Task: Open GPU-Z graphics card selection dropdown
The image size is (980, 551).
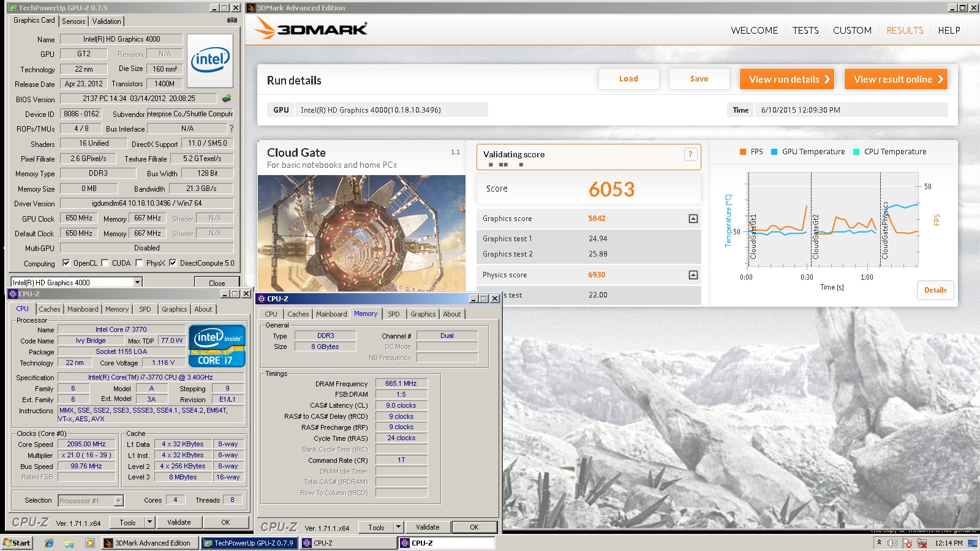Action: [137, 282]
